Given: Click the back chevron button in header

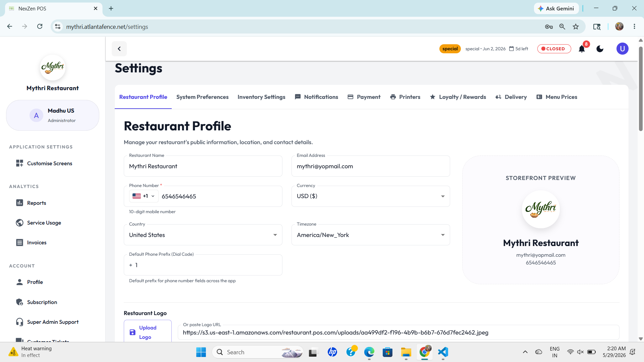Looking at the screenshot, I should pyautogui.click(x=119, y=49).
